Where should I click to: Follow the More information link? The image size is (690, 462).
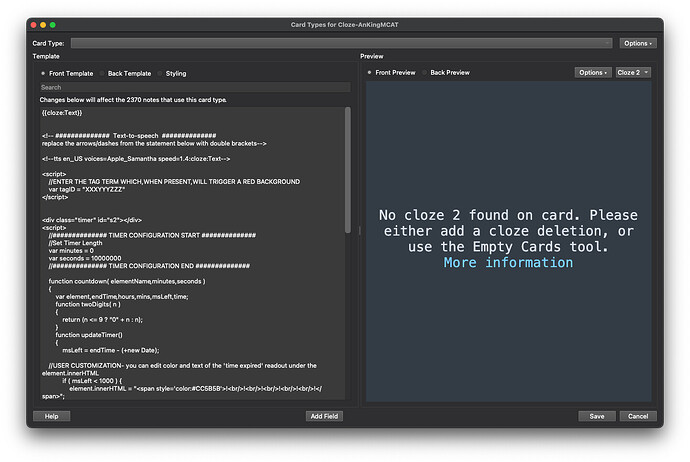[x=508, y=263]
